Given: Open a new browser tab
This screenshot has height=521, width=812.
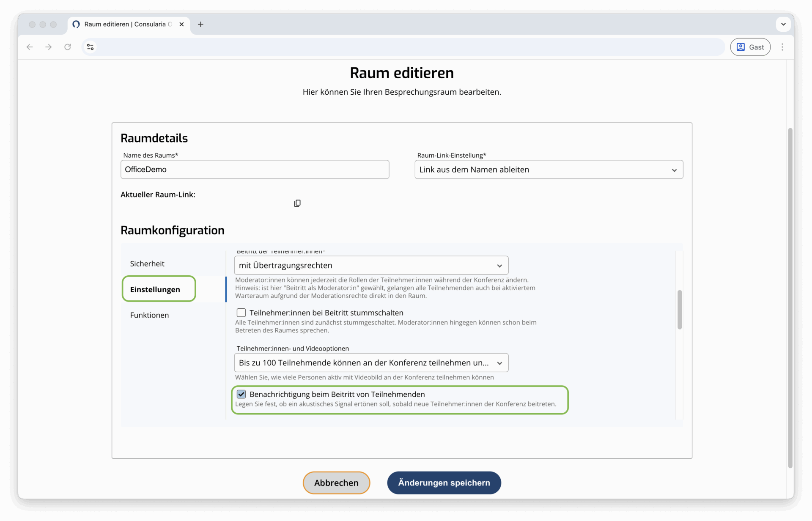Looking at the screenshot, I should coord(200,25).
